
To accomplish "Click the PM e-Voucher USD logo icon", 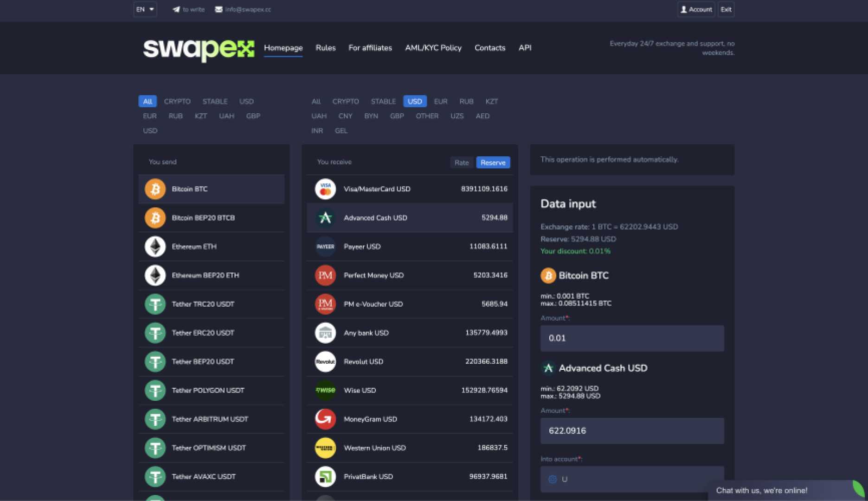I will [x=325, y=304].
